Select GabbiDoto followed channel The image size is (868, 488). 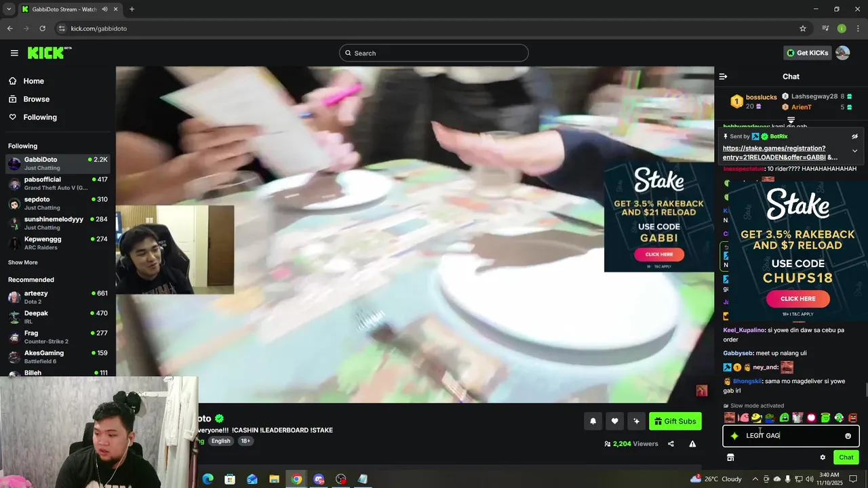(58, 163)
